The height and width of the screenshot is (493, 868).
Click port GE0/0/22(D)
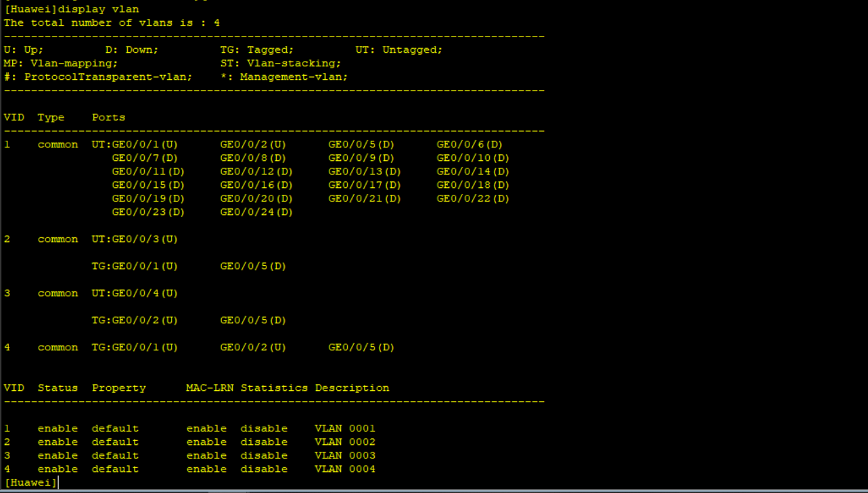[x=473, y=198]
